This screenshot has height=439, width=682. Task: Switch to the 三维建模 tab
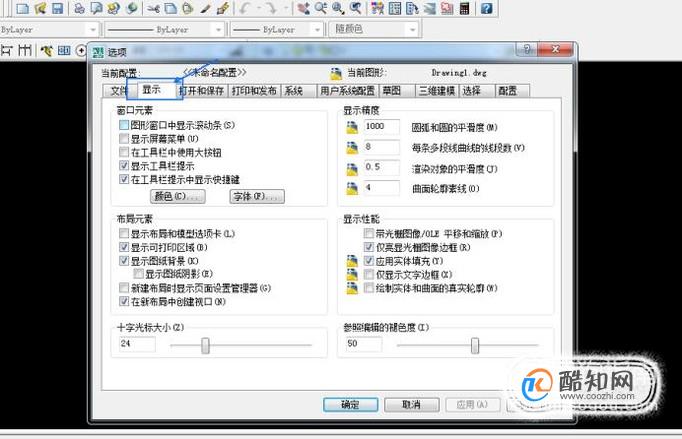click(437, 90)
